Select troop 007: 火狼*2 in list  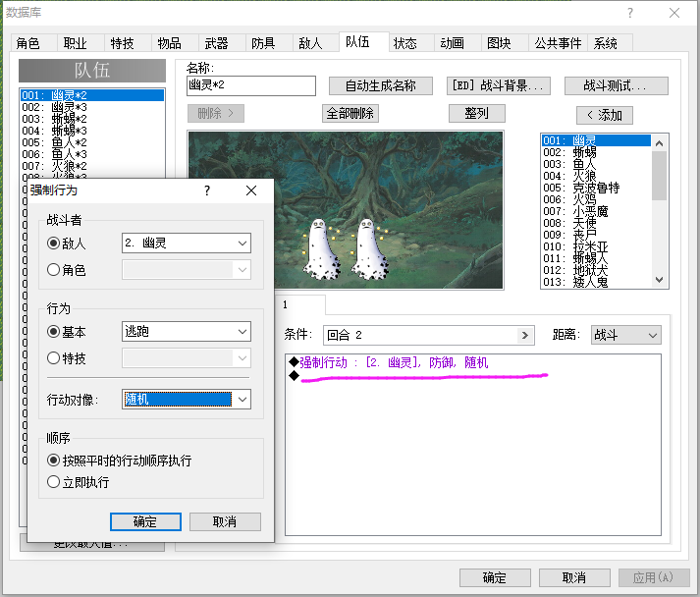[92, 166]
